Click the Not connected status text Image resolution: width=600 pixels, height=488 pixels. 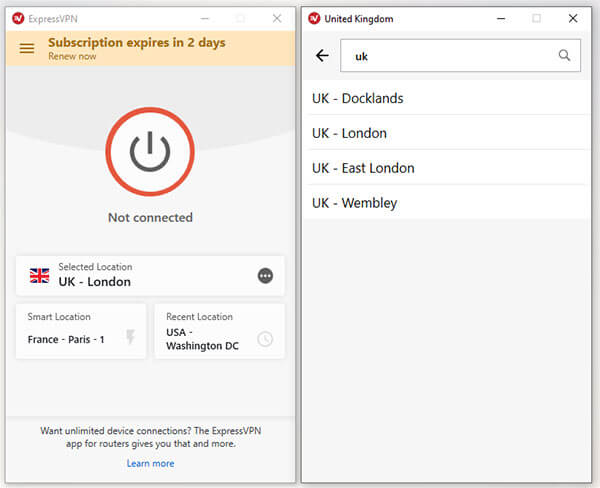click(150, 217)
